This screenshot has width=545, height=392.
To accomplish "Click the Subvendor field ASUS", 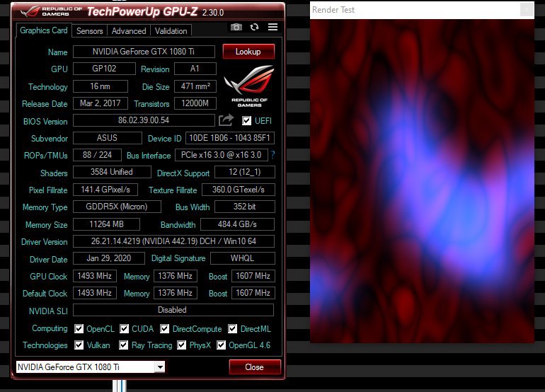I will pyautogui.click(x=108, y=137).
